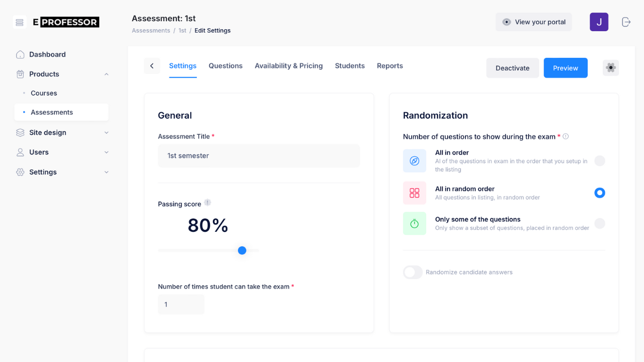
Task: Click info icon next to number of questions
Action: pos(566,136)
